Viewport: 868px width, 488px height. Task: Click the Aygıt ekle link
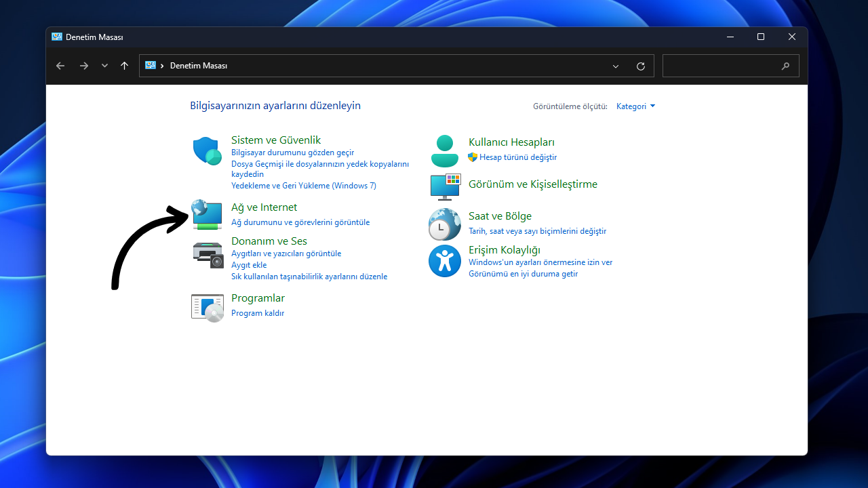pyautogui.click(x=249, y=265)
